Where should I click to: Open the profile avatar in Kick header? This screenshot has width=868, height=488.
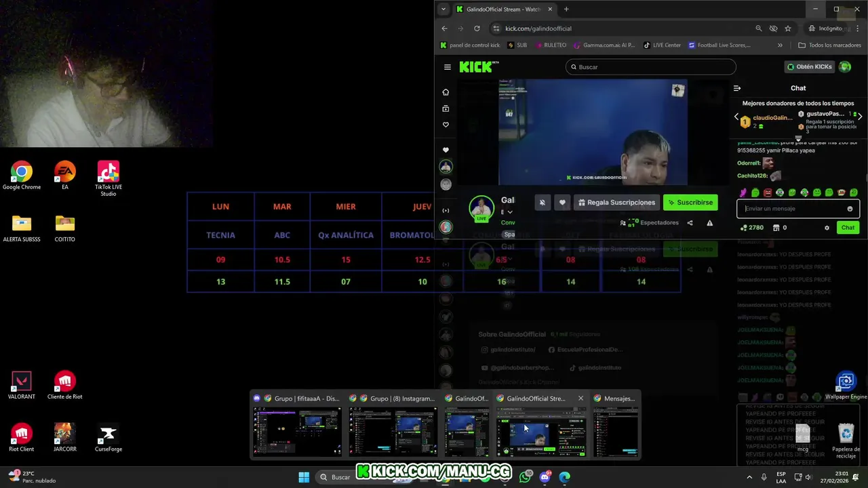click(845, 66)
